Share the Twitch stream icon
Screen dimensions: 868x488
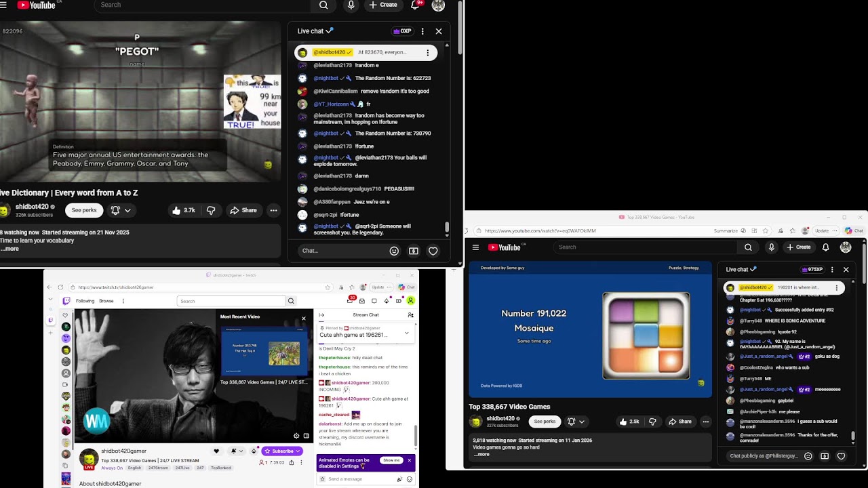tap(292, 462)
